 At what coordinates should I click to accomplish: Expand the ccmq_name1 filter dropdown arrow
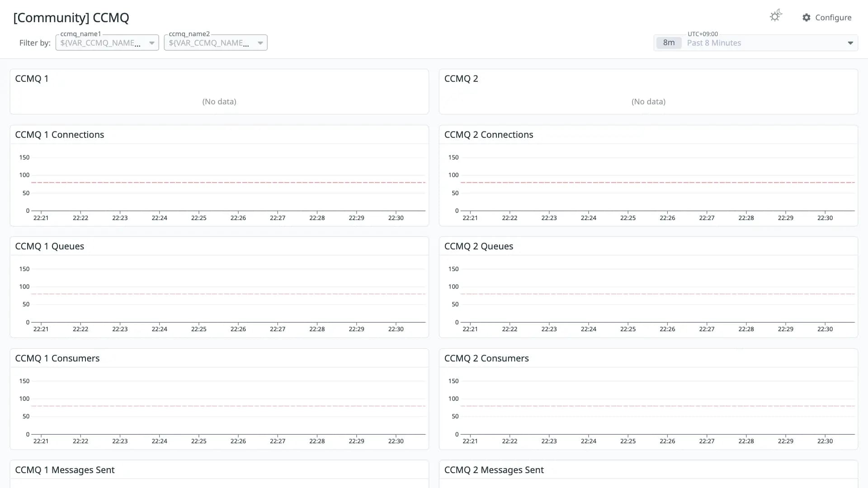pyautogui.click(x=152, y=43)
